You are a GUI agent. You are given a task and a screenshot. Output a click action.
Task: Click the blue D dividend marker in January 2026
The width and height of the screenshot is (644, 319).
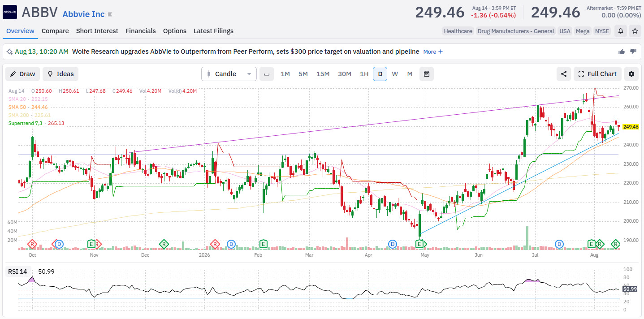click(x=231, y=244)
